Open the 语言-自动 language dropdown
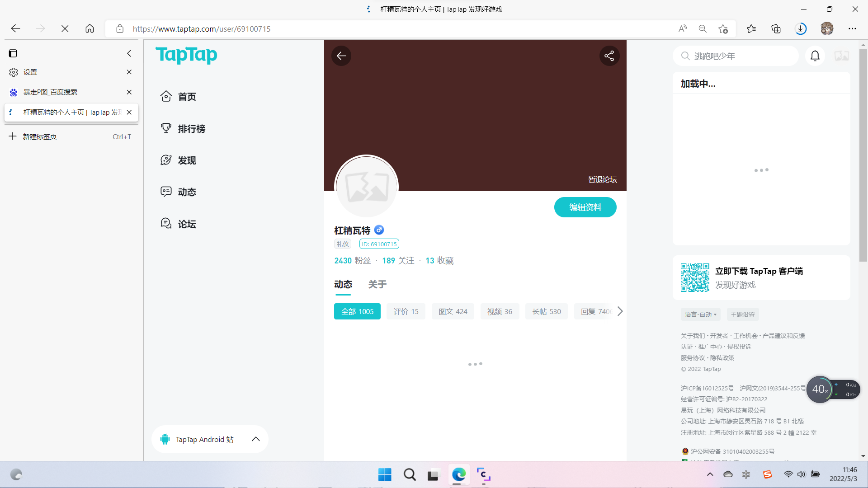Viewport: 868px width, 488px height. point(700,314)
